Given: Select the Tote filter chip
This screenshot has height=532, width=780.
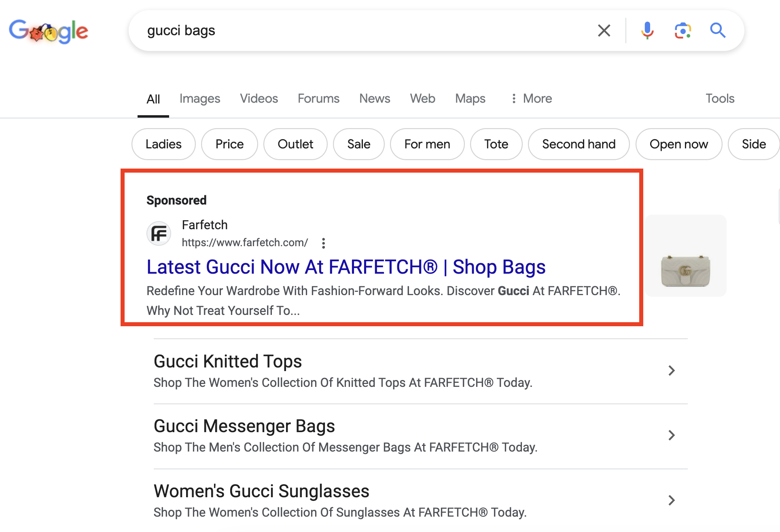Looking at the screenshot, I should point(496,144).
